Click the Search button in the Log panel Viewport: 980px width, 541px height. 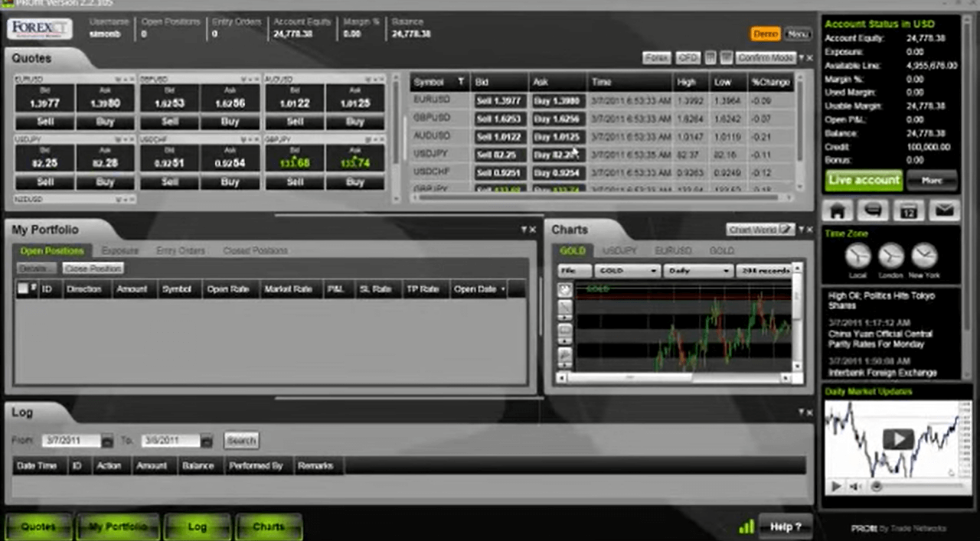coord(241,440)
